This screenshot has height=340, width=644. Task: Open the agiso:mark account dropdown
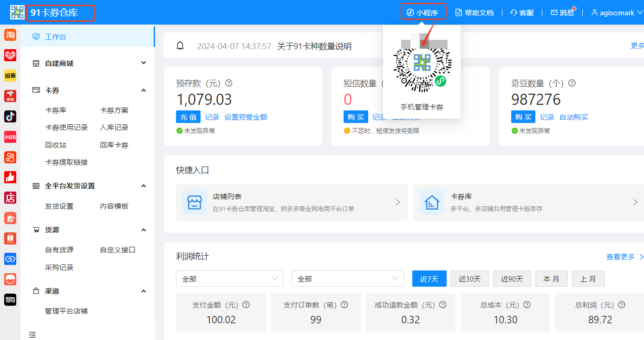[617, 13]
